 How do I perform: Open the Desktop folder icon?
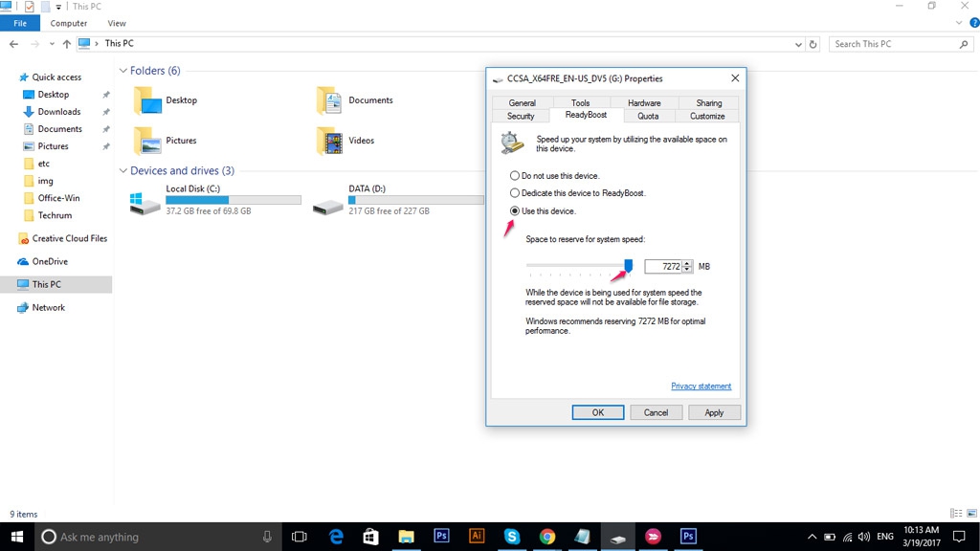pyautogui.click(x=148, y=100)
